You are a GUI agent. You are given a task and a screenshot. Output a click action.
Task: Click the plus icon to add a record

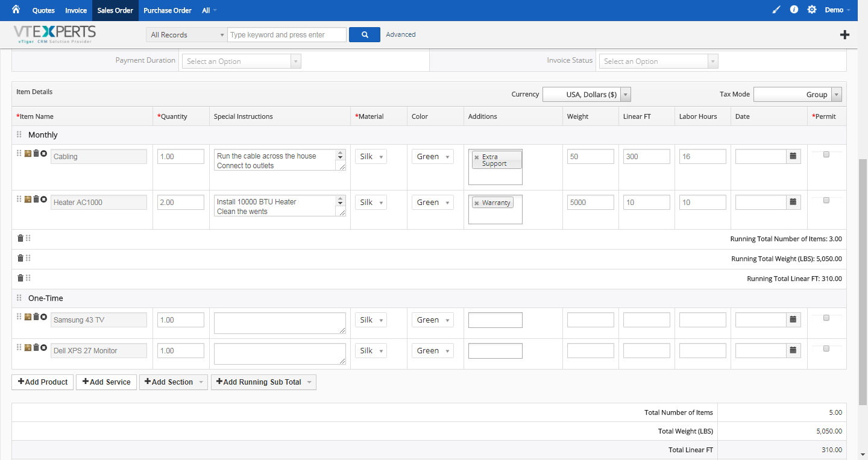pos(844,34)
